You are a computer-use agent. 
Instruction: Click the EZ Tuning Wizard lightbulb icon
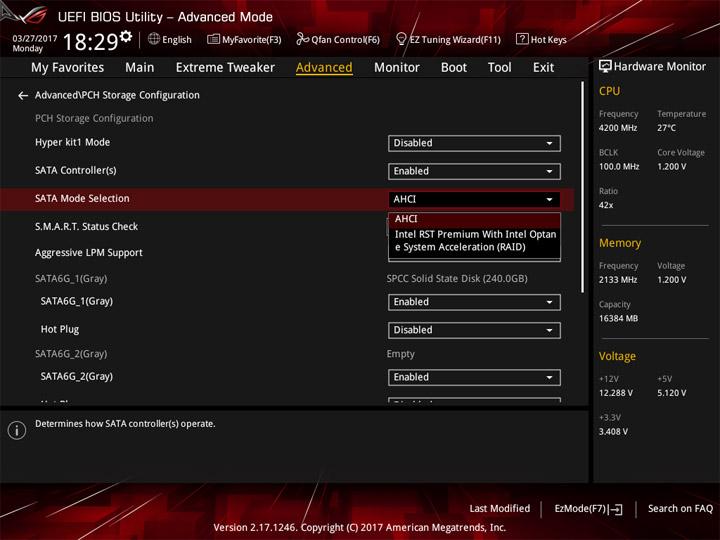click(x=401, y=39)
